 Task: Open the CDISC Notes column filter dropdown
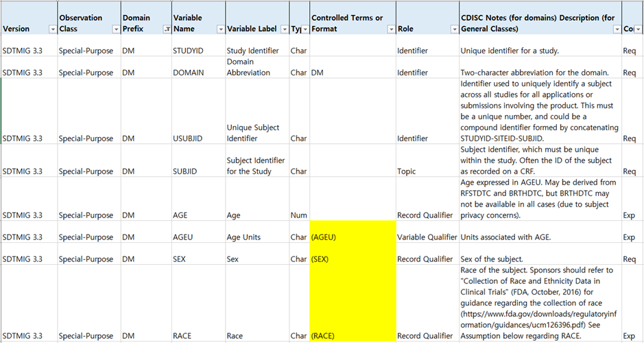tap(616, 29)
